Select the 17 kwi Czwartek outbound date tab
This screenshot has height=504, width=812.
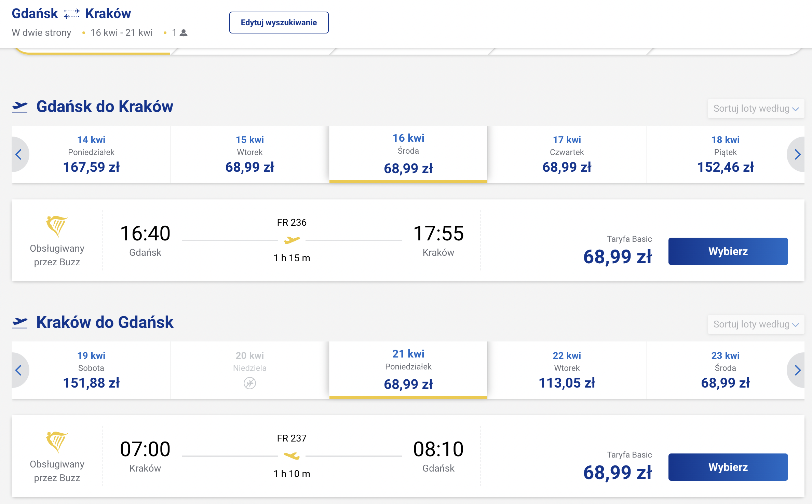567,154
